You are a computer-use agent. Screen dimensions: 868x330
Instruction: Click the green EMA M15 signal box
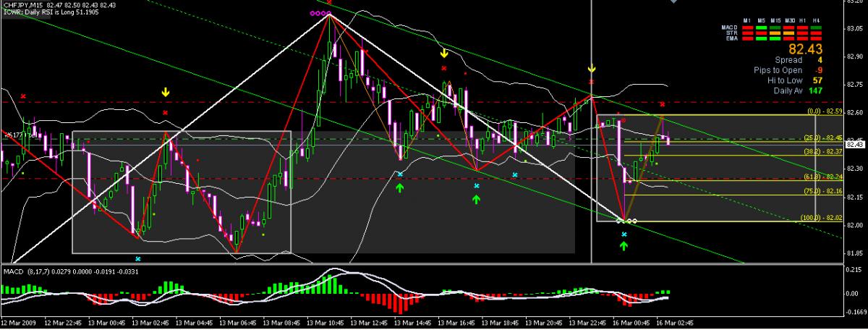click(775, 38)
